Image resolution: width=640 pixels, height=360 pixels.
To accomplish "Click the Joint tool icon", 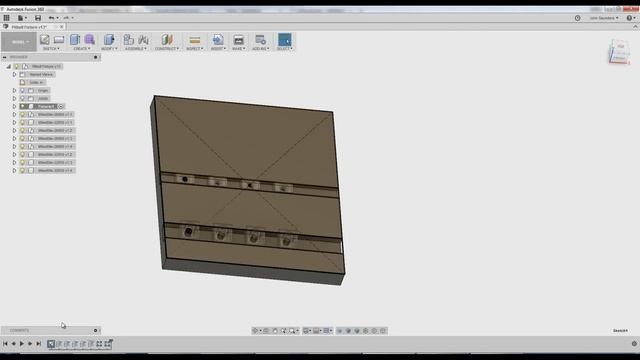I will tap(143, 40).
